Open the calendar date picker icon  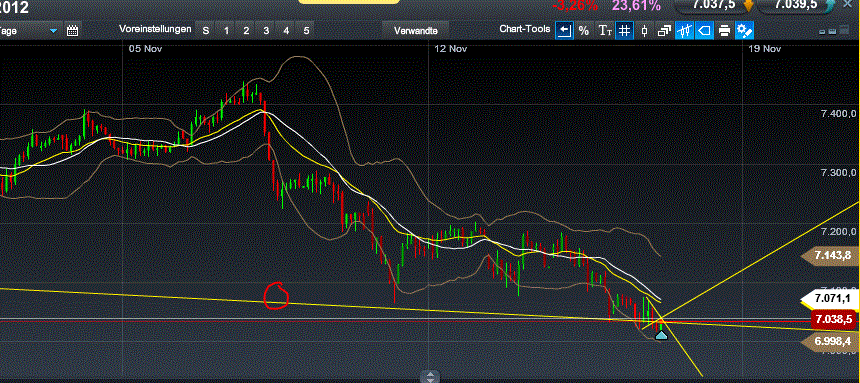tap(72, 30)
